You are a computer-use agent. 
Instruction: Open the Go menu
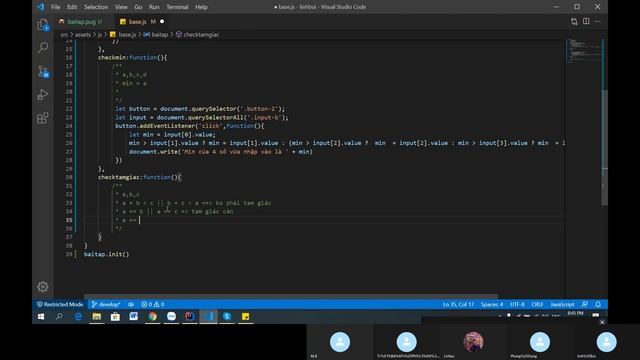click(138, 7)
